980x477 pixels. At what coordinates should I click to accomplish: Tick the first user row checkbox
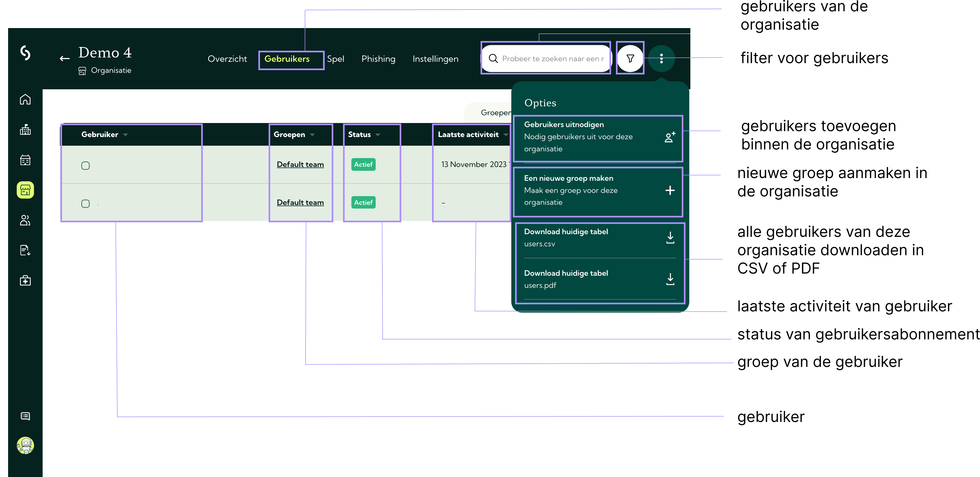(85, 166)
